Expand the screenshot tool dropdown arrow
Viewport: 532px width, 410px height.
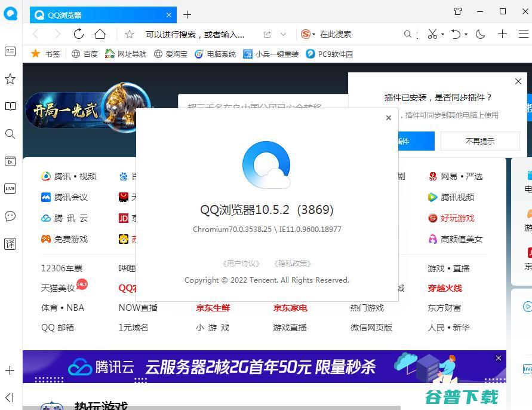coord(442,34)
